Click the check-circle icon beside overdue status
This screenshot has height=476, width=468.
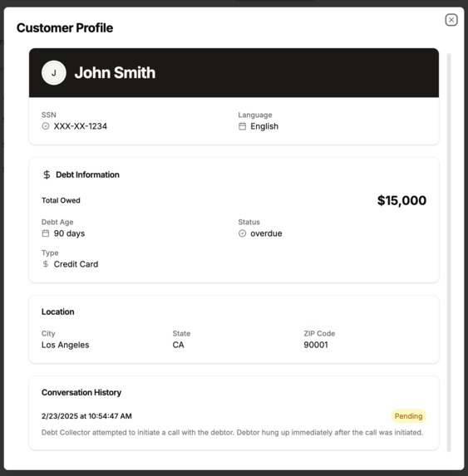(x=242, y=233)
